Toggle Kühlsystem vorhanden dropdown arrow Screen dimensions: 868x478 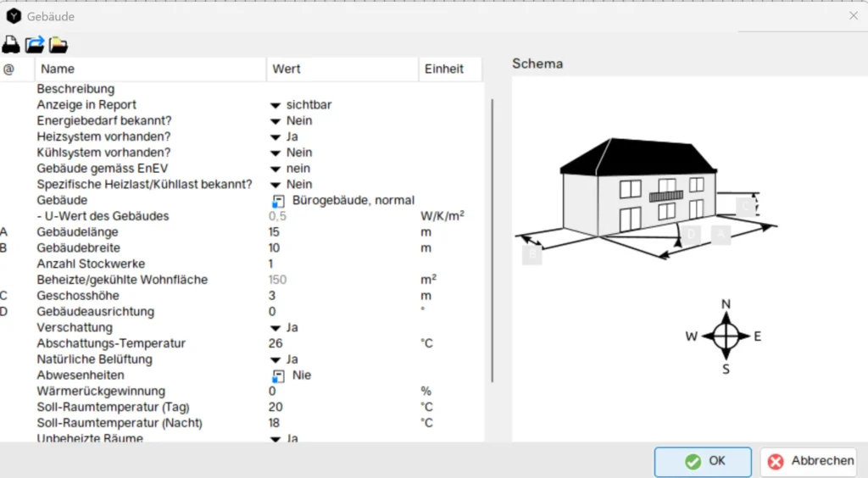coord(275,153)
